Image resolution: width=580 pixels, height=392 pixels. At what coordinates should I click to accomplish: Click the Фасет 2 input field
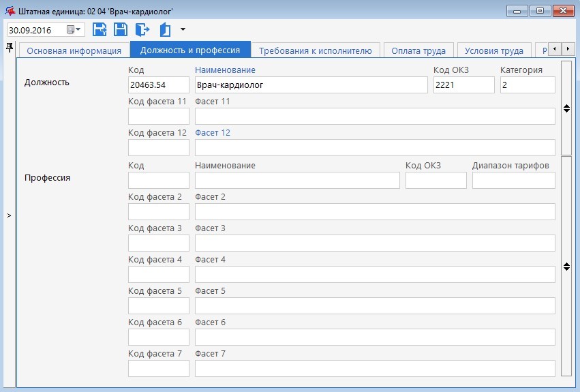pyautogui.click(x=375, y=212)
